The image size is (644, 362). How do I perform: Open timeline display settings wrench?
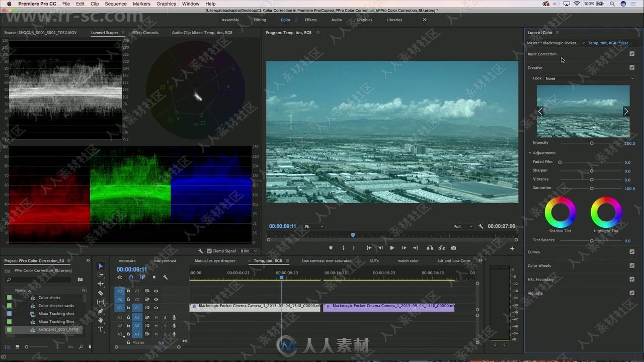click(x=165, y=277)
